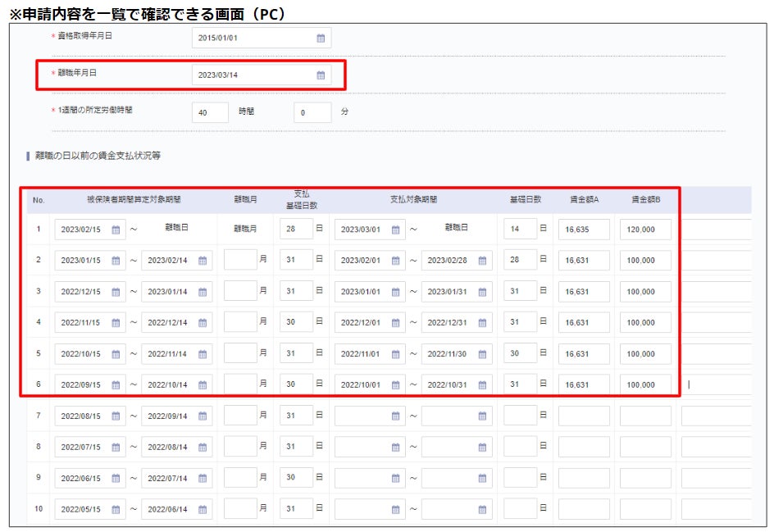Screen dimensions: 774x532
Task: Click 基礎日数 field showing 14 in row 1
Action: click(521, 229)
